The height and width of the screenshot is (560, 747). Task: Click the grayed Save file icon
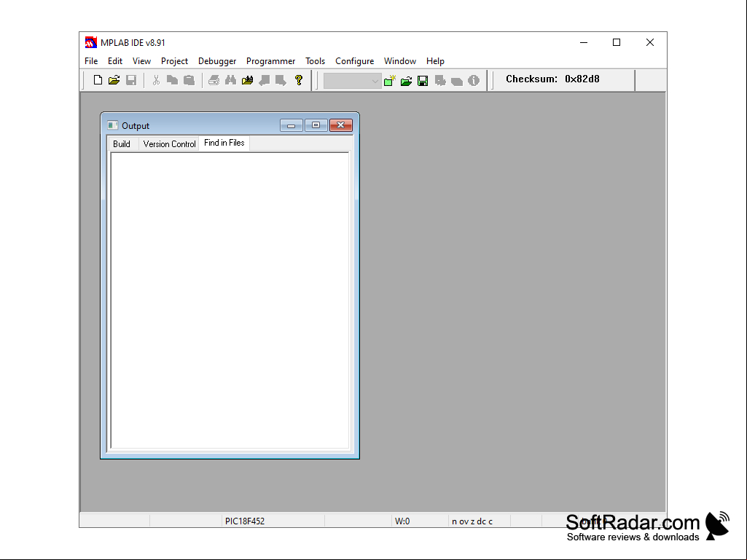[x=131, y=80]
